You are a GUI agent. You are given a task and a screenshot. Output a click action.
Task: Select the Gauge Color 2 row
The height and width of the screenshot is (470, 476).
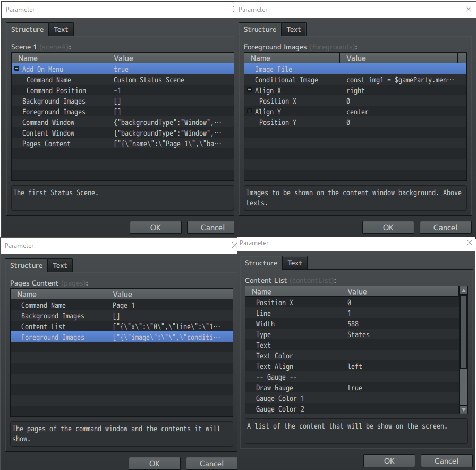[x=352, y=409]
